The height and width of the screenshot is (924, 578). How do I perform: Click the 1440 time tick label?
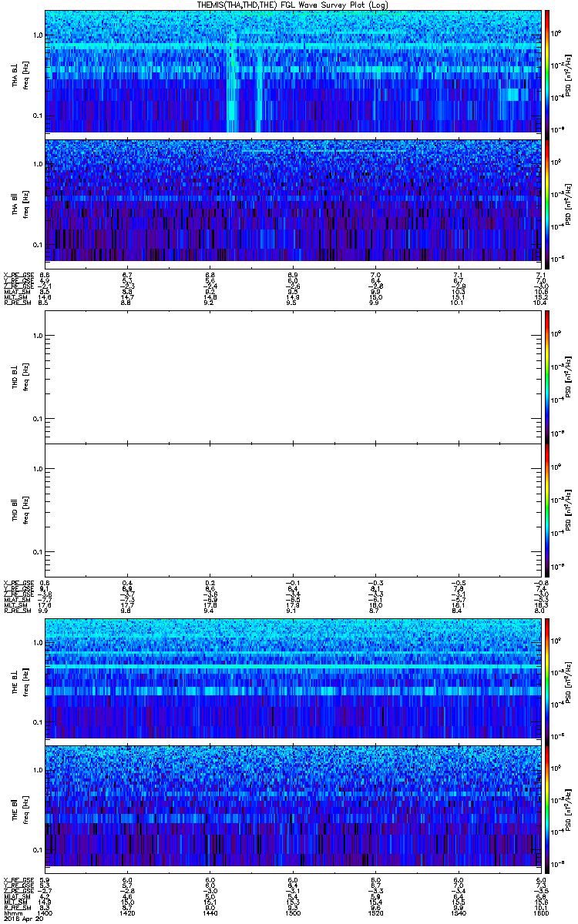(210, 912)
